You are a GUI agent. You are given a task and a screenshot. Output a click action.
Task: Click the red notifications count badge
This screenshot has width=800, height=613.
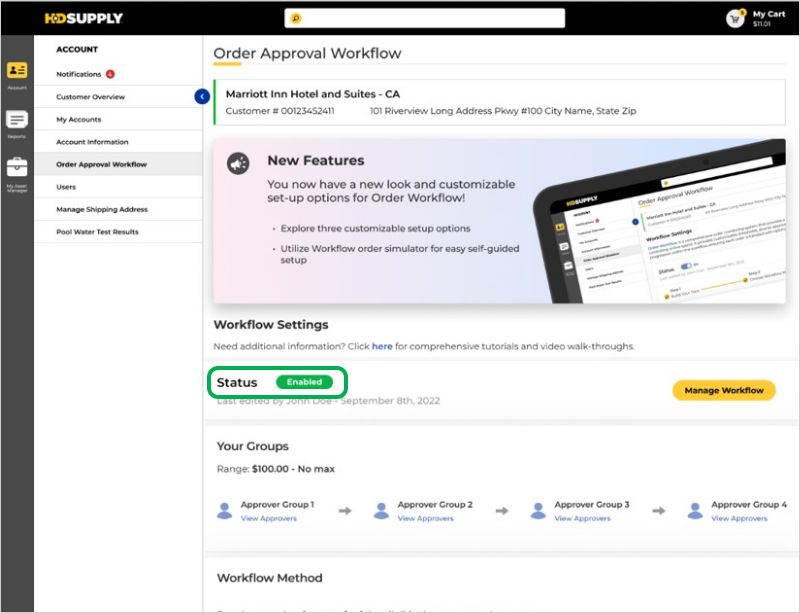[110, 74]
